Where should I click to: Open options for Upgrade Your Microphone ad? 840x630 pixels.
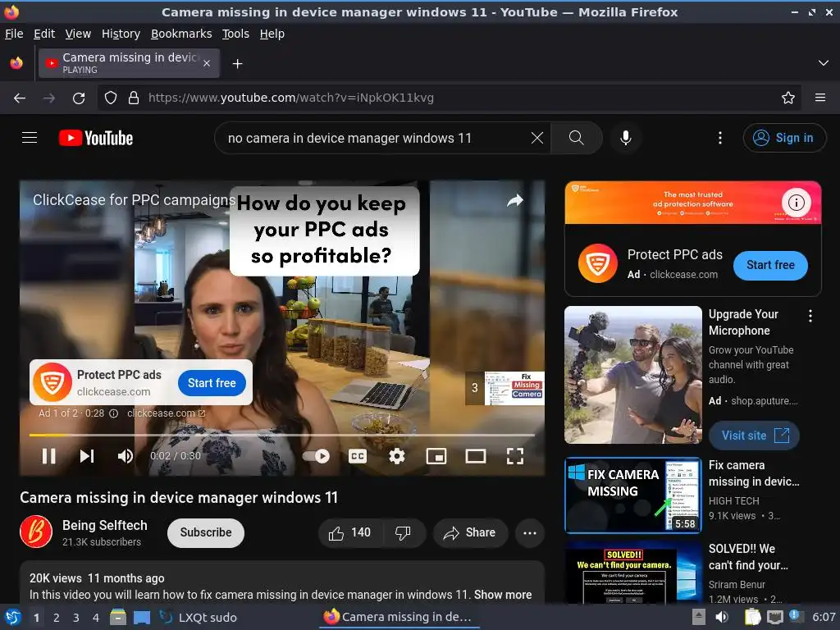[810, 316]
